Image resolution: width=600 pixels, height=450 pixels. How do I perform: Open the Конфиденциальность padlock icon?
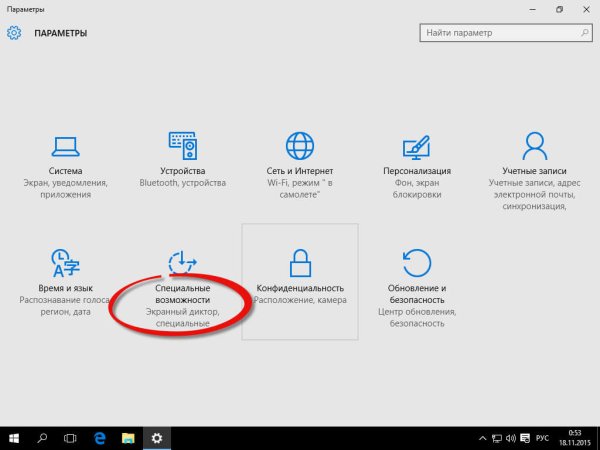click(x=300, y=263)
